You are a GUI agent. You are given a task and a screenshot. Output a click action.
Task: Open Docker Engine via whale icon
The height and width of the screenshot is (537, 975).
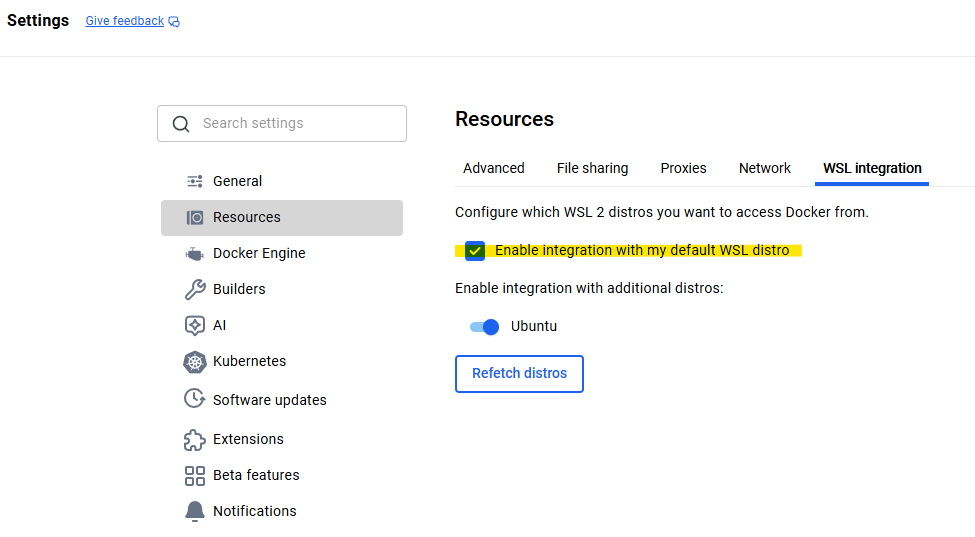click(x=195, y=253)
